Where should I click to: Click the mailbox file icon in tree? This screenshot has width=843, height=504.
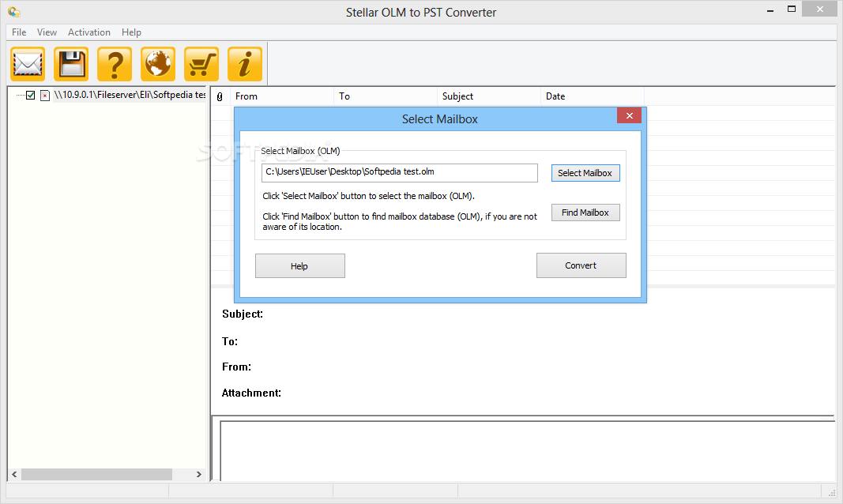(45, 96)
